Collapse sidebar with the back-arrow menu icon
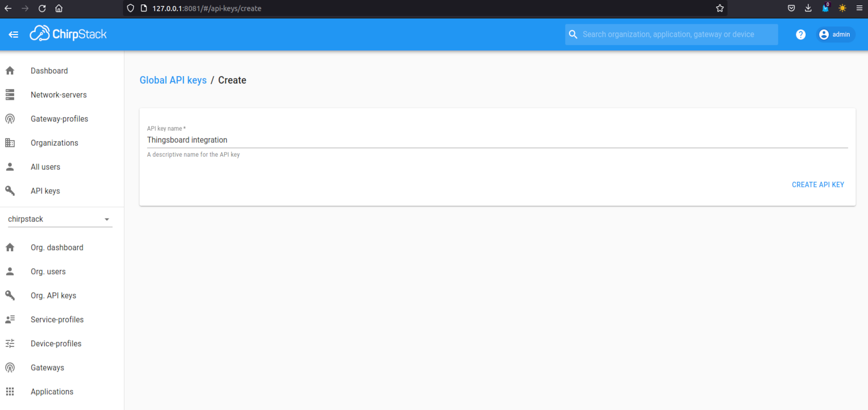The height and width of the screenshot is (410, 868). point(14,34)
